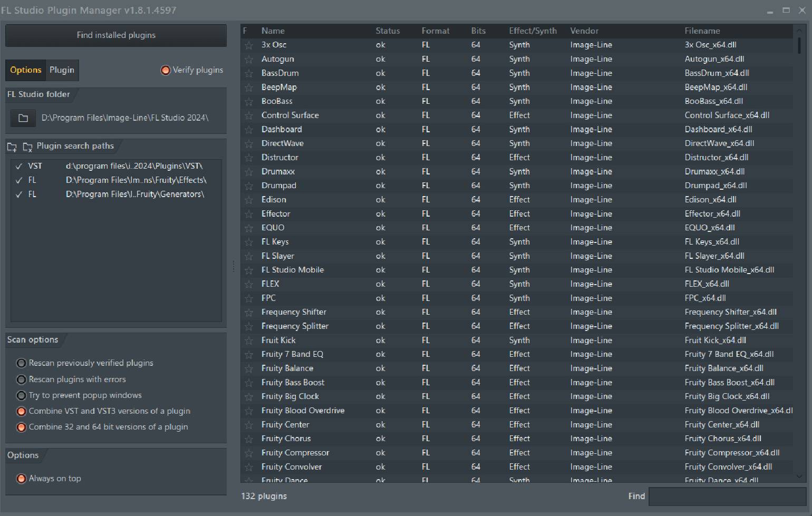
Task: Select the Fruity 7 Band EQ row
Action: (x=517, y=355)
